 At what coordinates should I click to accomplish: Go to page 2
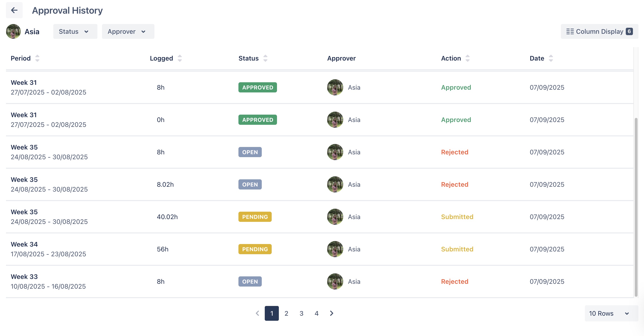(x=286, y=313)
